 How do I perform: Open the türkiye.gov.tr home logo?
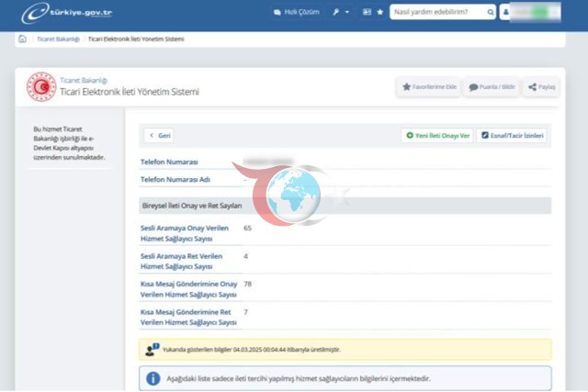coord(67,13)
